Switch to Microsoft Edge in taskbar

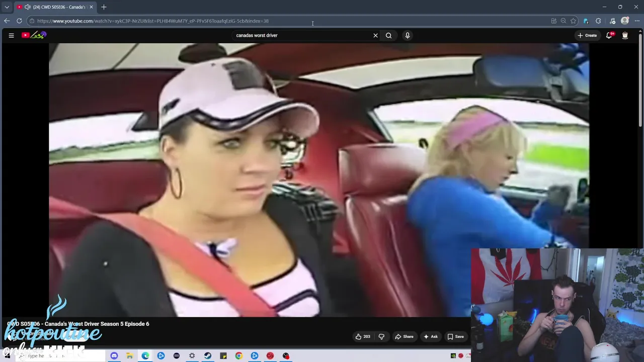point(145,356)
